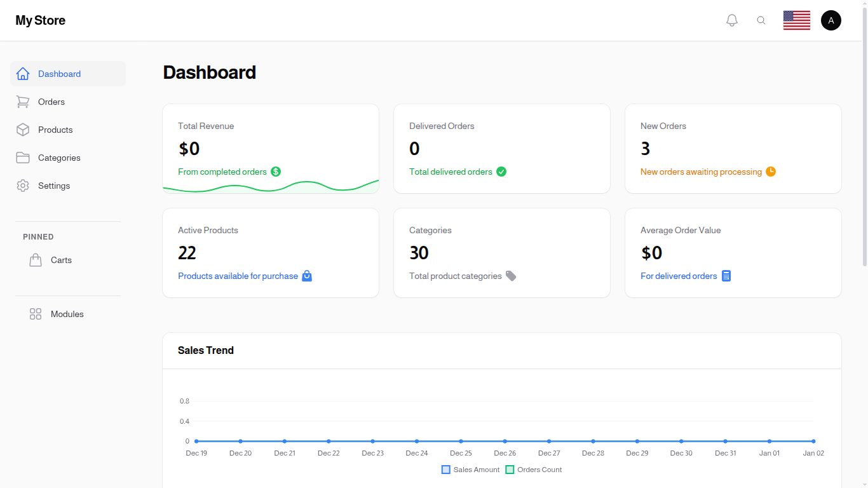Click the For delivered orders link
The width and height of the screenshot is (868, 488).
pos(679,276)
